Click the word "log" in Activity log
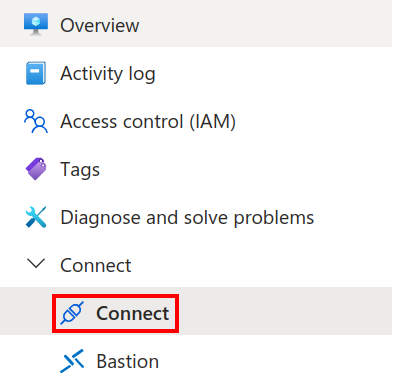 (x=142, y=74)
